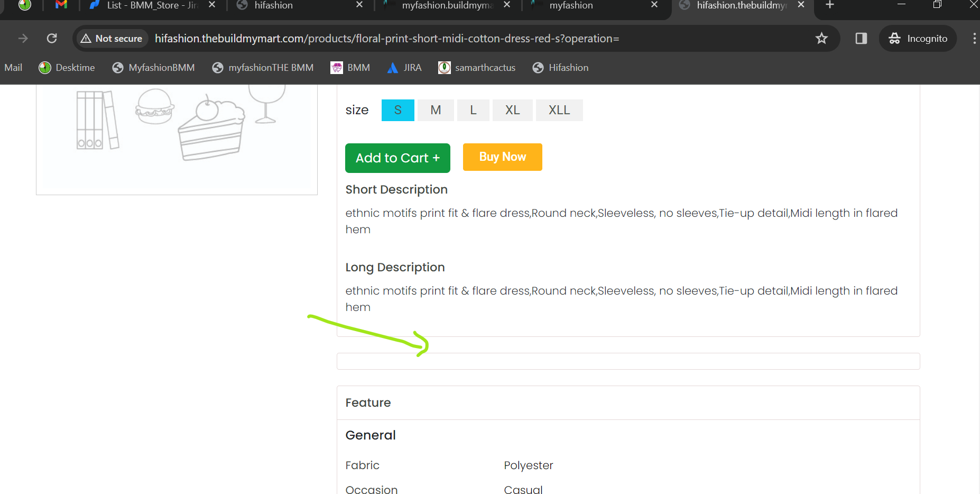This screenshot has height=494, width=980.
Task: Click the Long Description heading
Action: click(395, 267)
